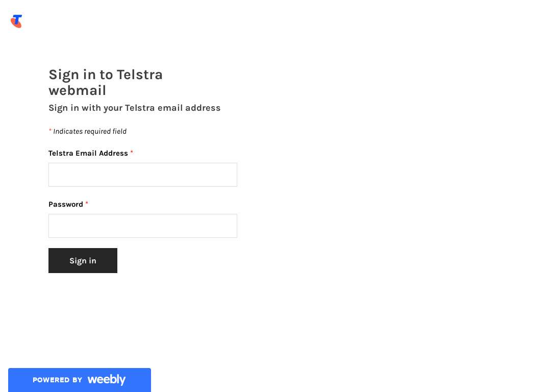Select the Indicates required field note
This screenshot has height=392, width=551.
[88, 132]
